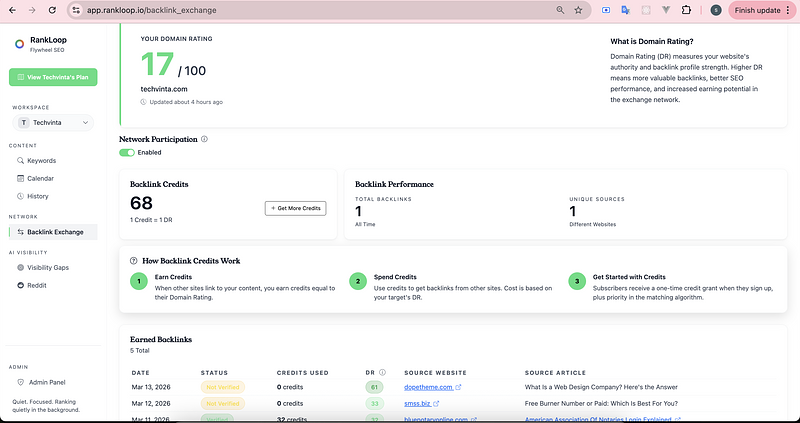The height and width of the screenshot is (423, 800).
Task: Open History in the sidebar
Action: (x=37, y=196)
